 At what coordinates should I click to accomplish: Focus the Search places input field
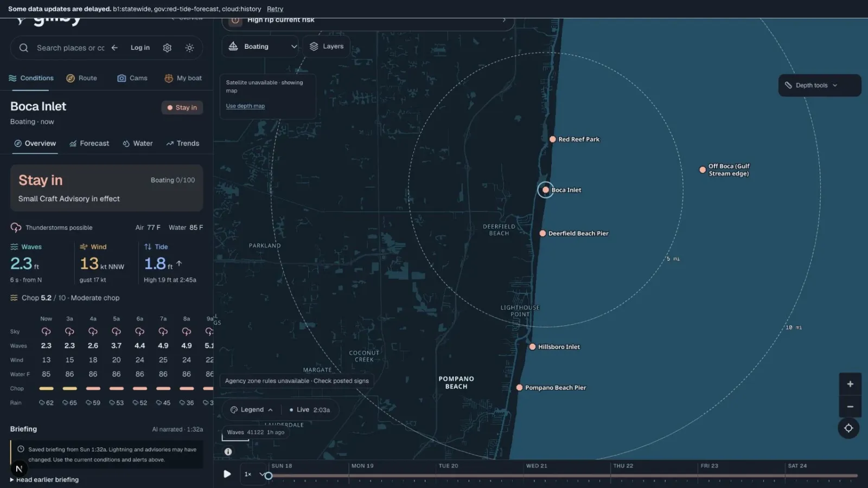[71, 48]
